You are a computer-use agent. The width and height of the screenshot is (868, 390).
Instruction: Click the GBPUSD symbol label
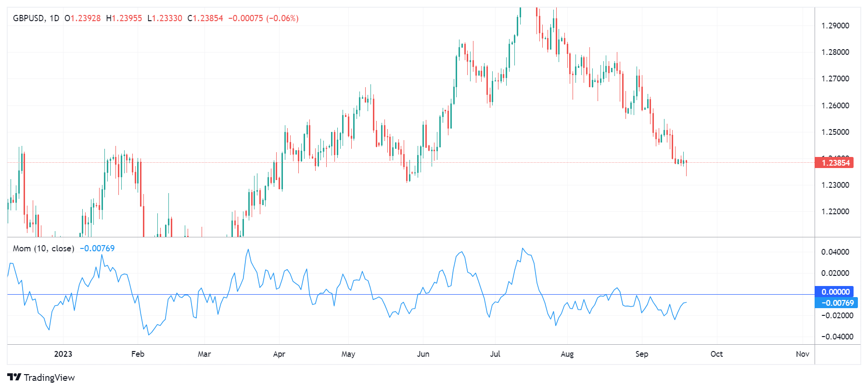(x=29, y=18)
